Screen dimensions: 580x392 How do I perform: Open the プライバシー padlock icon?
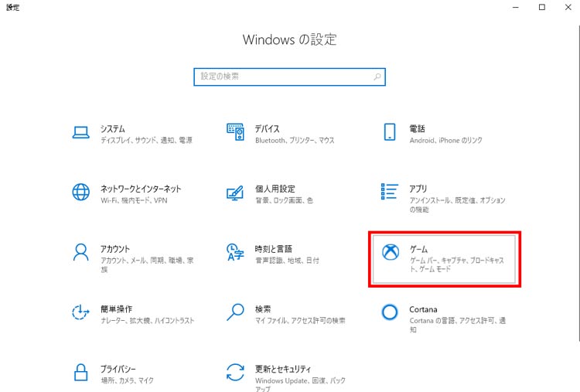[x=80, y=372]
